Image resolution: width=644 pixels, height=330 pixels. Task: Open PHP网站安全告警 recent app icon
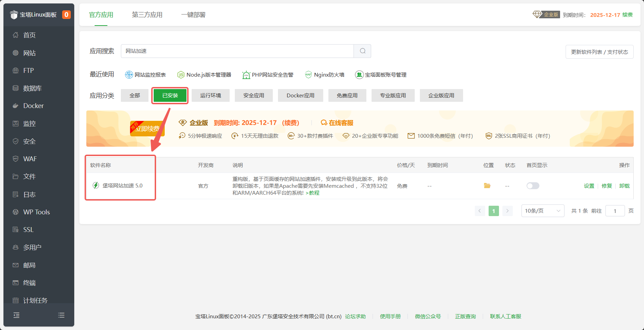[246, 75]
